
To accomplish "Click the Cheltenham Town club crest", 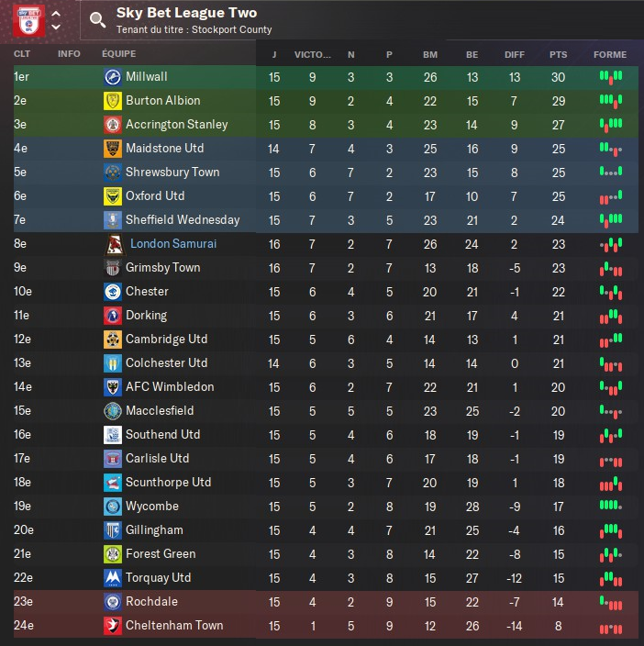I will [113, 626].
